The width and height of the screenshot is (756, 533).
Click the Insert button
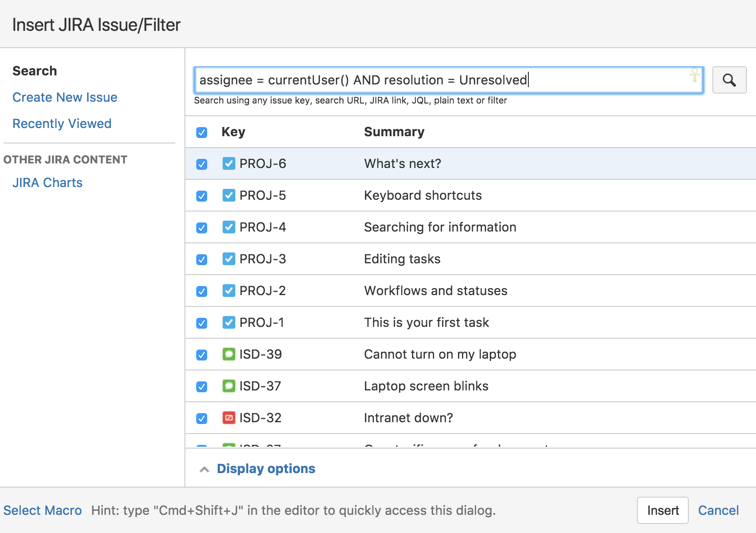tap(662, 510)
